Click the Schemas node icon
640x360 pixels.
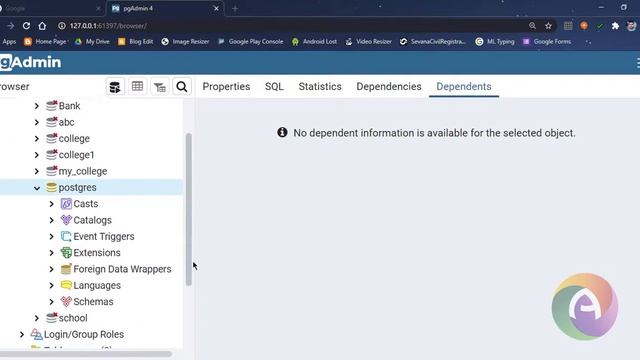click(x=66, y=302)
